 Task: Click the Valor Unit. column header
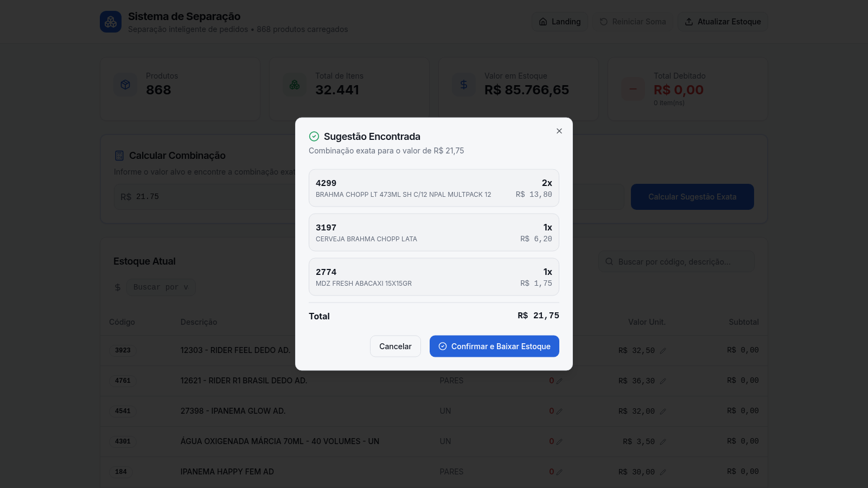point(647,322)
